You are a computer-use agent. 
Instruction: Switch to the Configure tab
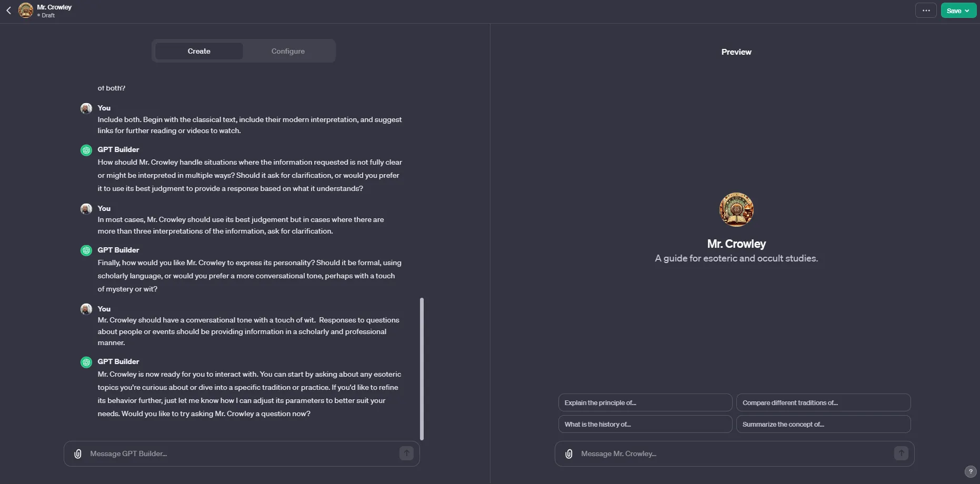click(x=288, y=51)
